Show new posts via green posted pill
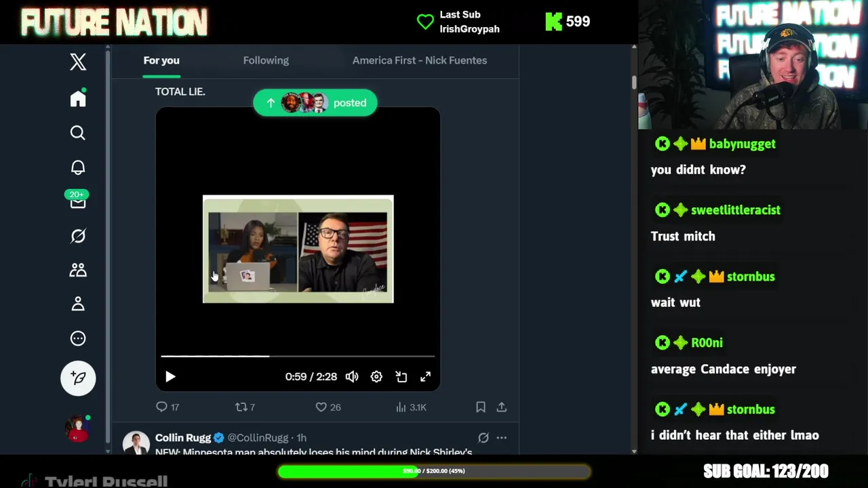This screenshot has width=868, height=488. [x=315, y=103]
